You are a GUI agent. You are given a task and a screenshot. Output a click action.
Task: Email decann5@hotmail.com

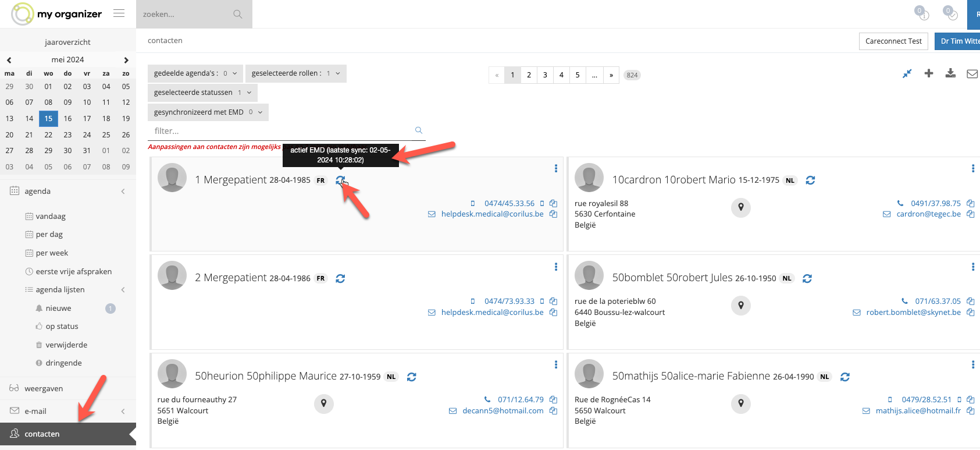[503, 411]
